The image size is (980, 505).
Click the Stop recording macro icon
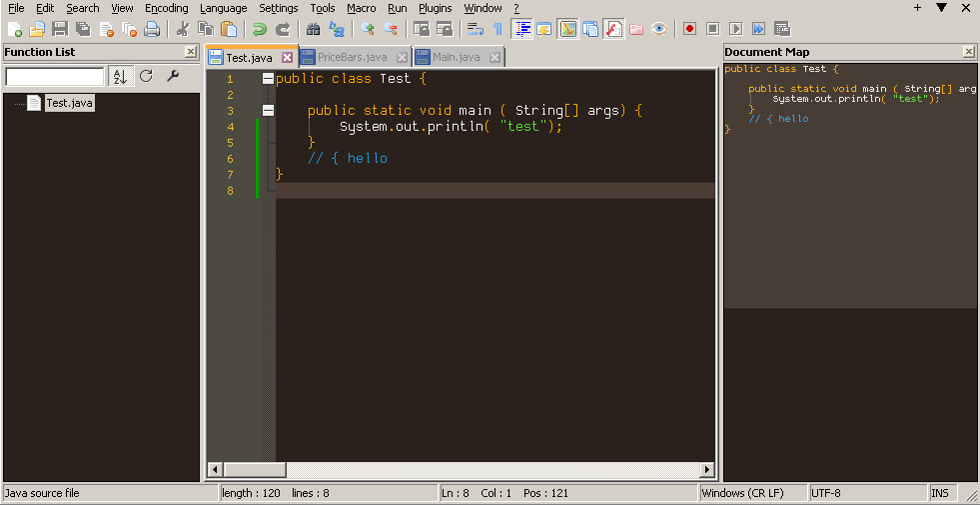(x=712, y=29)
